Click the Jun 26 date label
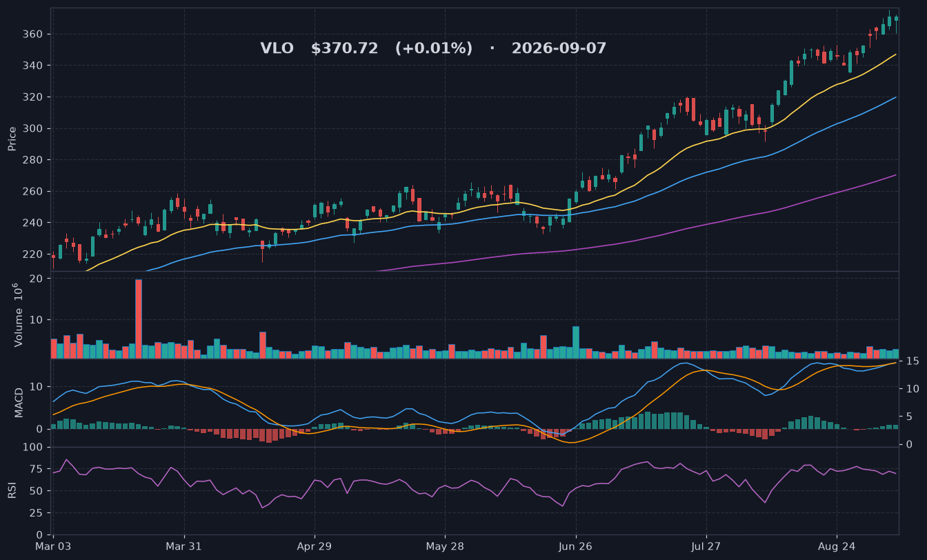Screen dimensions: 927x560 click(576, 546)
